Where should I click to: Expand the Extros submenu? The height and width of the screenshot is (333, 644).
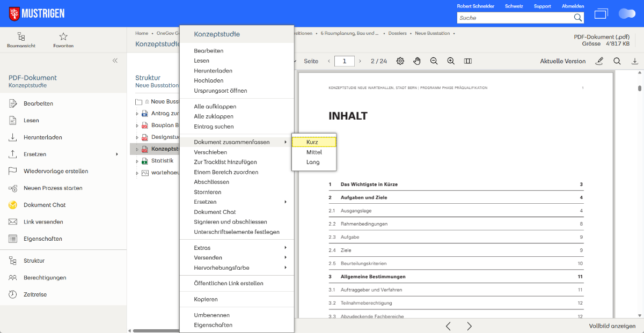pos(240,248)
